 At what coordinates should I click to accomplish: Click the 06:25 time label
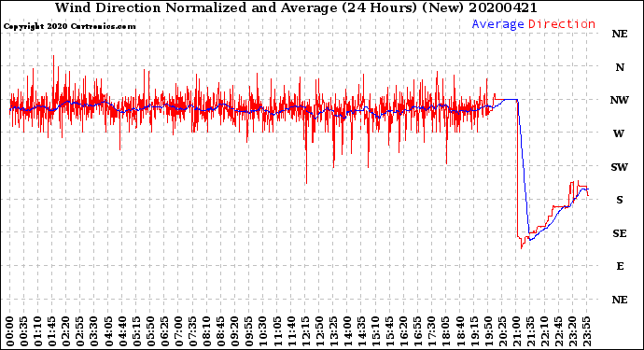click(164, 331)
